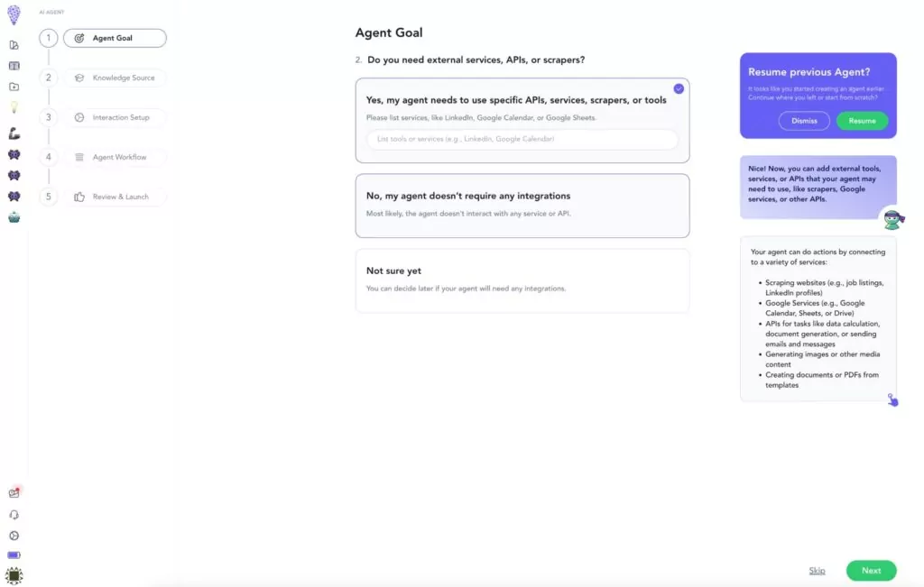Click the pie clock sidebar icon
This screenshot has width=924, height=587.
click(14, 536)
